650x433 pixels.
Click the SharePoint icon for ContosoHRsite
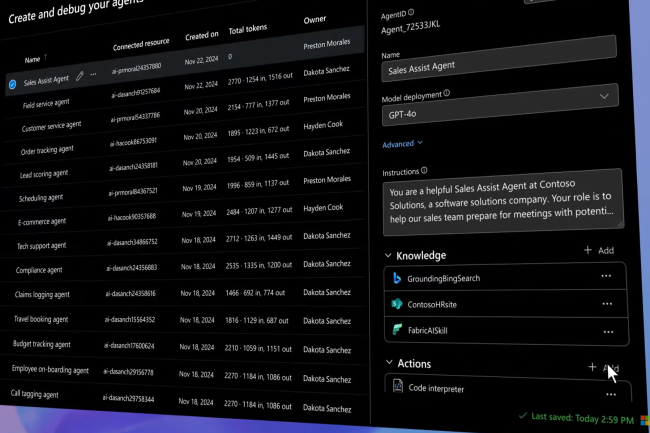click(397, 303)
